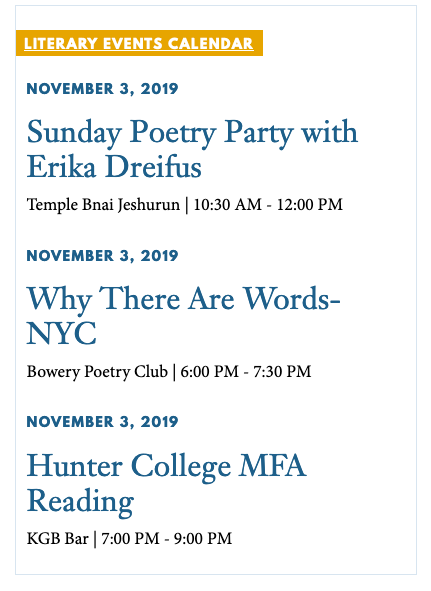Click the date above Why There Are Words

[102, 256]
